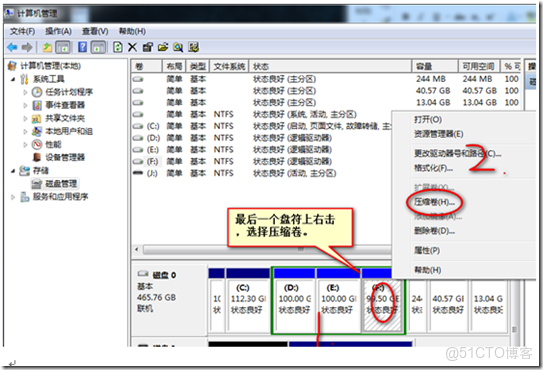Click the 性能 icon in the tree
This screenshot has width=543, height=370.
click(x=37, y=144)
